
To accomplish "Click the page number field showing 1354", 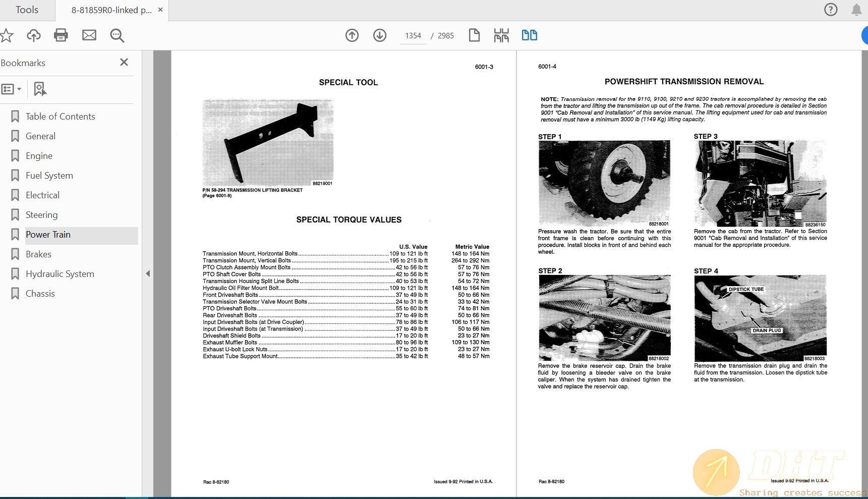I will 413,35.
